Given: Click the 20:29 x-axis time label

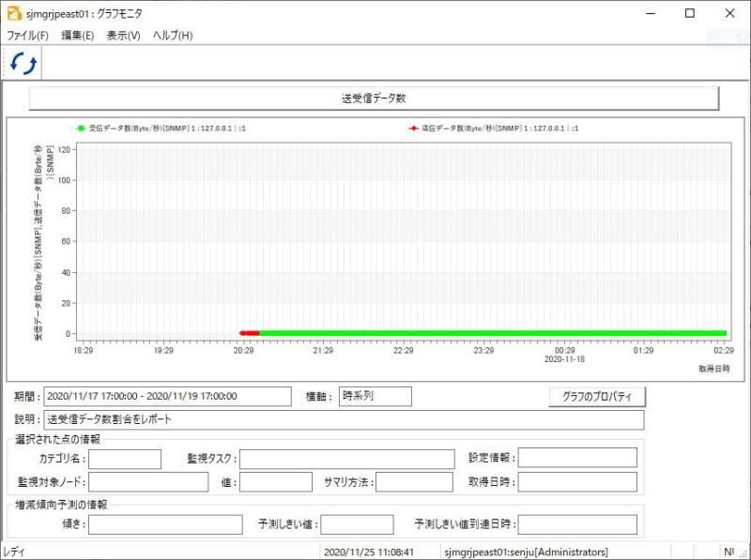Looking at the screenshot, I should 243,351.
